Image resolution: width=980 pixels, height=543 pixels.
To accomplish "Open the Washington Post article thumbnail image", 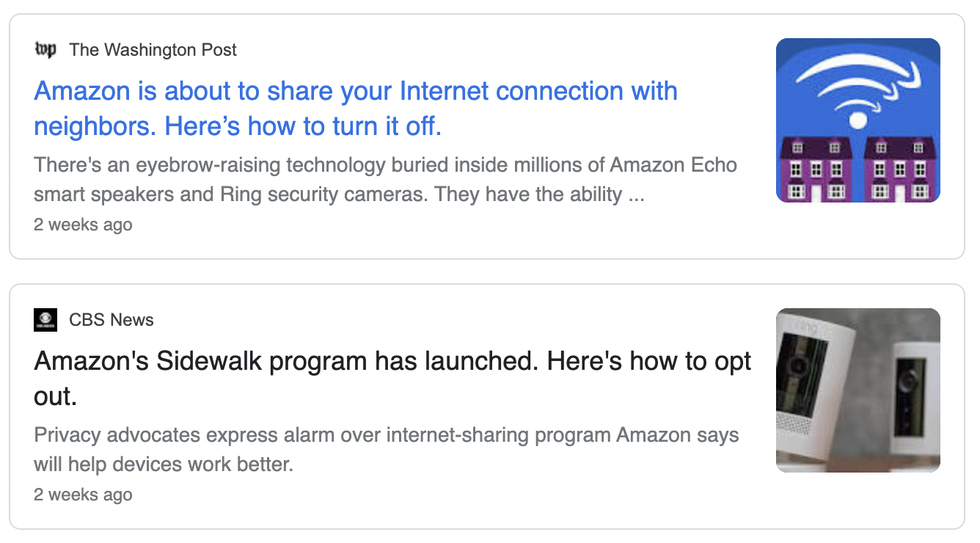I will coord(858,120).
